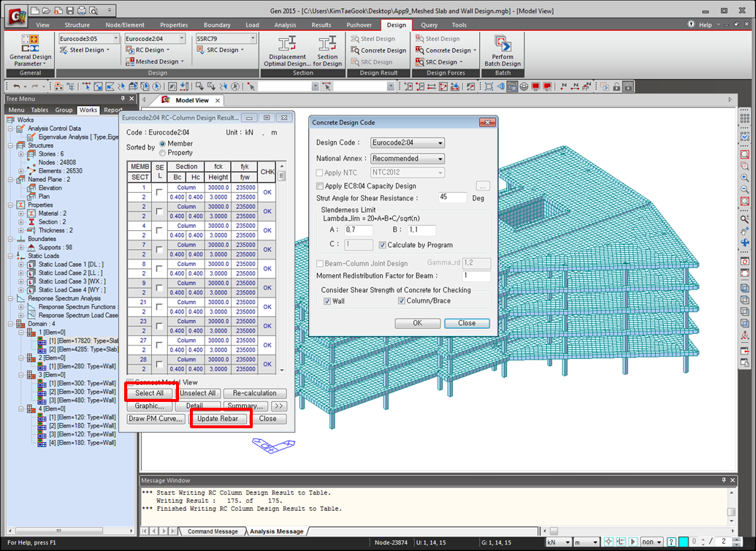Click the Save icon in quick access toolbar
Viewport: 756px width, 551px height.
[x=70, y=10]
